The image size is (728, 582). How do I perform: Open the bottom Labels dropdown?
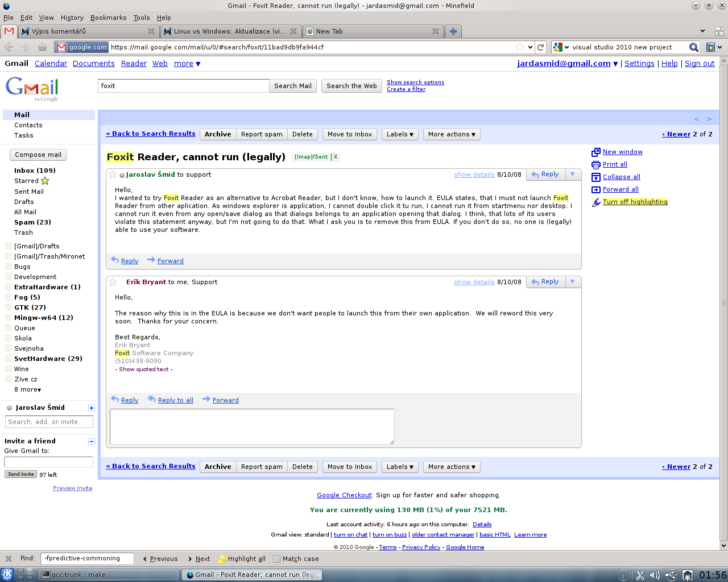[400, 467]
